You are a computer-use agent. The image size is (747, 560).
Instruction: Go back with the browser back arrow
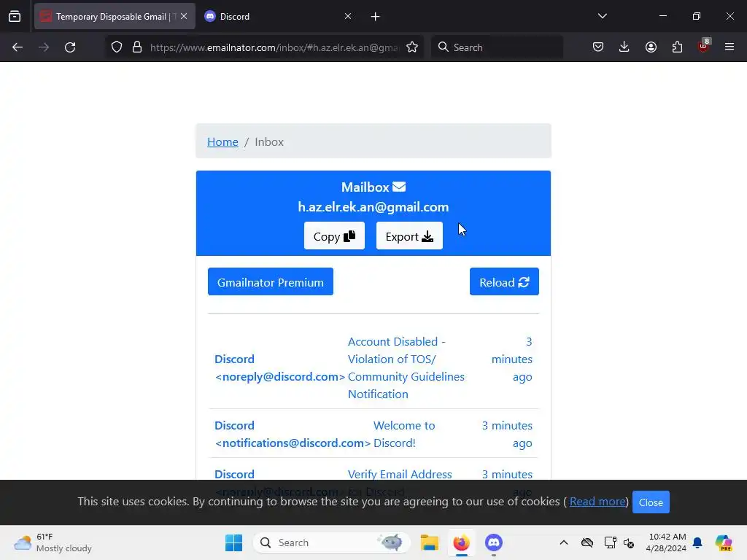click(18, 47)
